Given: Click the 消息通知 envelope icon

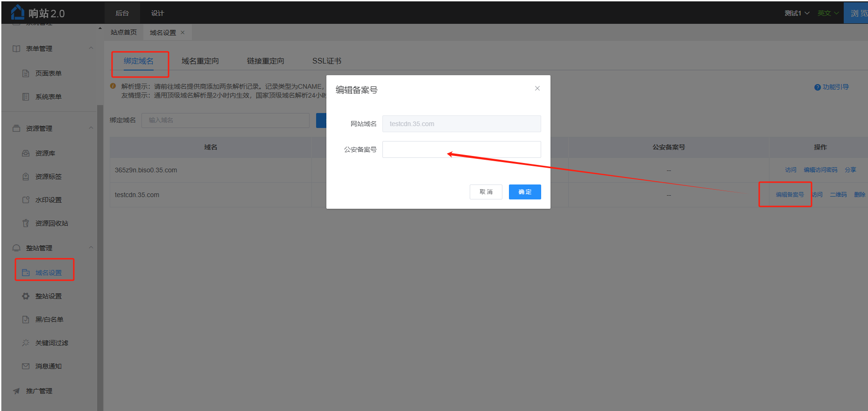Looking at the screenshot, I should click(26, 366).
